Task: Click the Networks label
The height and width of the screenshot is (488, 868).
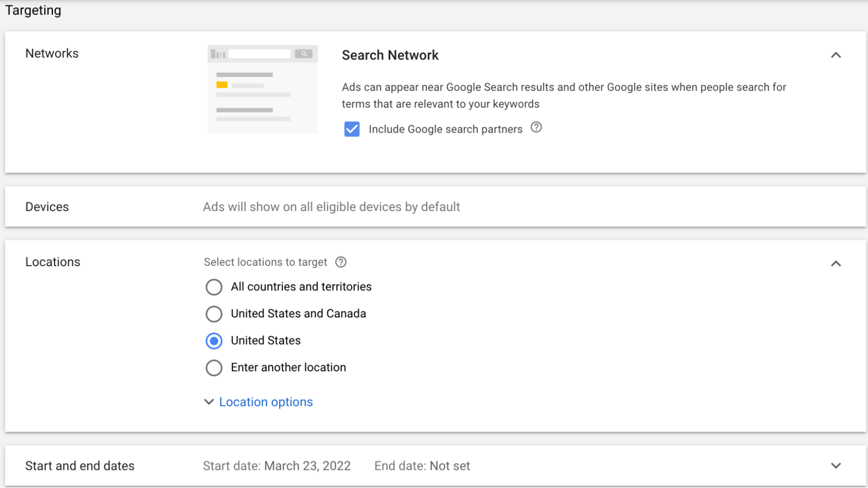Action: pos(52,53)
